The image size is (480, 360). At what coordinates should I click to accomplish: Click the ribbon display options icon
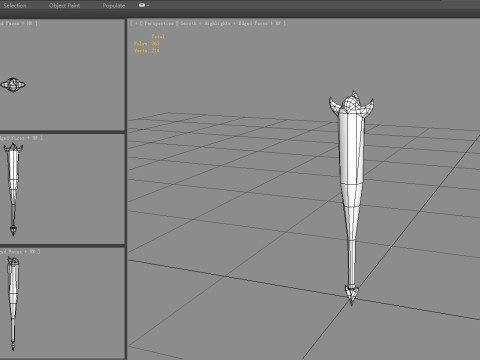142,5
